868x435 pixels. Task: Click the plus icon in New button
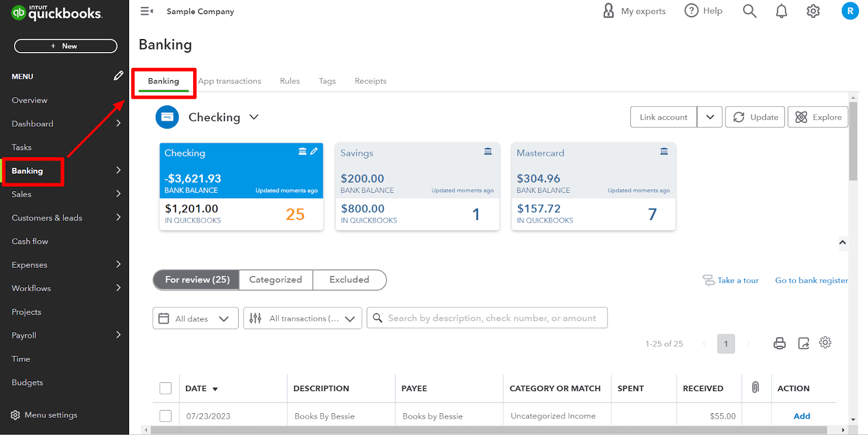coord(53,46)
